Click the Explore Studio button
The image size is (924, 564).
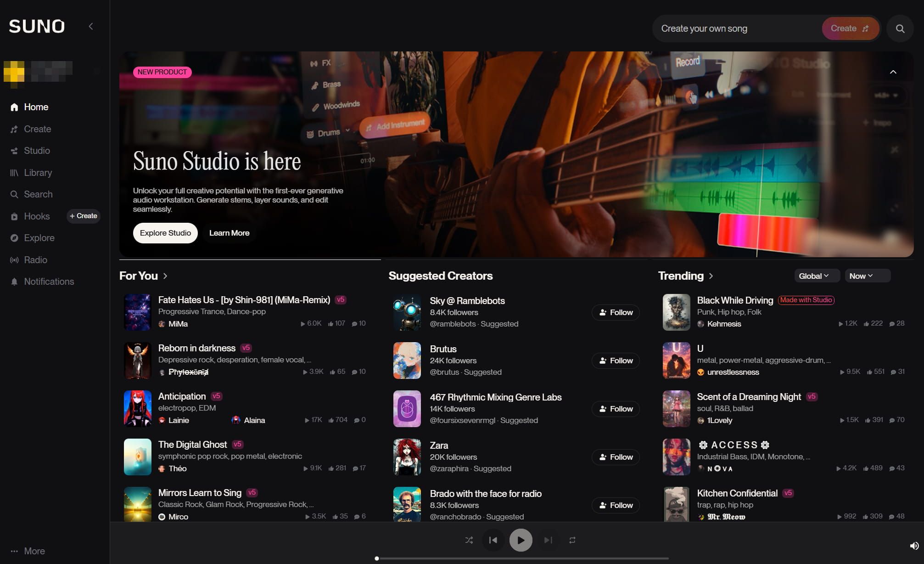165,233
